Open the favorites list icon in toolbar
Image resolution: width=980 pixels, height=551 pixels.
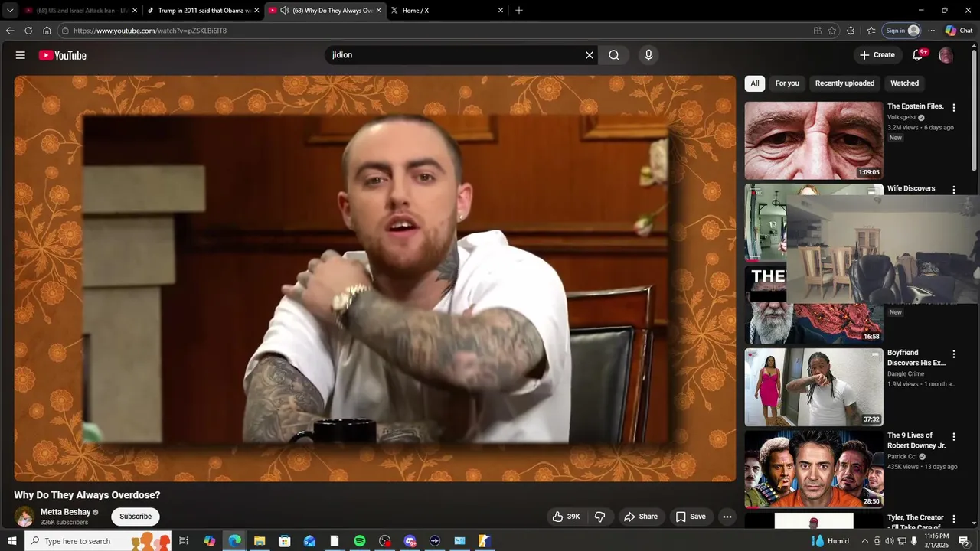tap(871, 31)
